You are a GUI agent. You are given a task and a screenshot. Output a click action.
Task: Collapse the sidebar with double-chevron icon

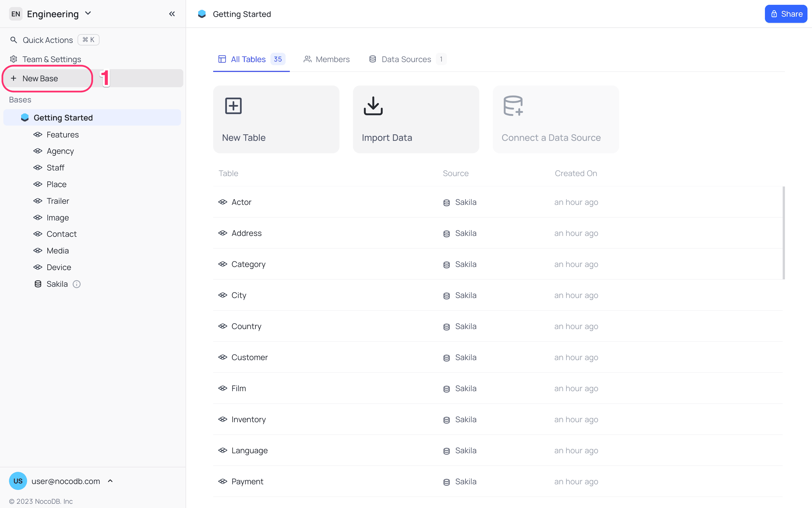[172, 14]
